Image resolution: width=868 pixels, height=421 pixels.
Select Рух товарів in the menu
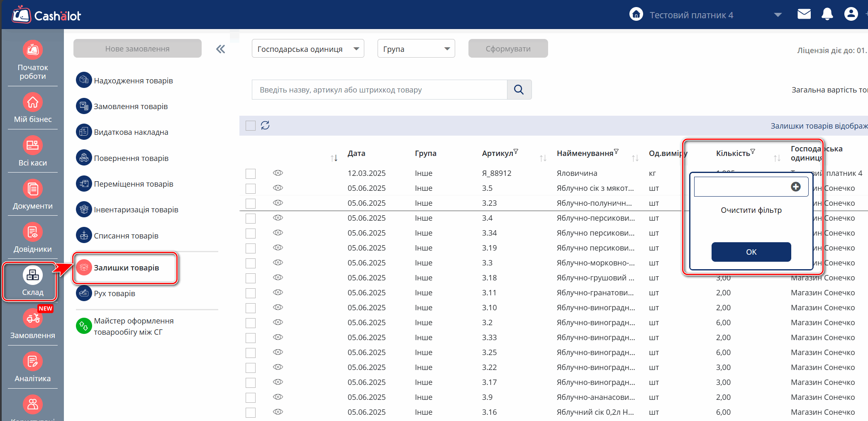(x=114, y=293)
